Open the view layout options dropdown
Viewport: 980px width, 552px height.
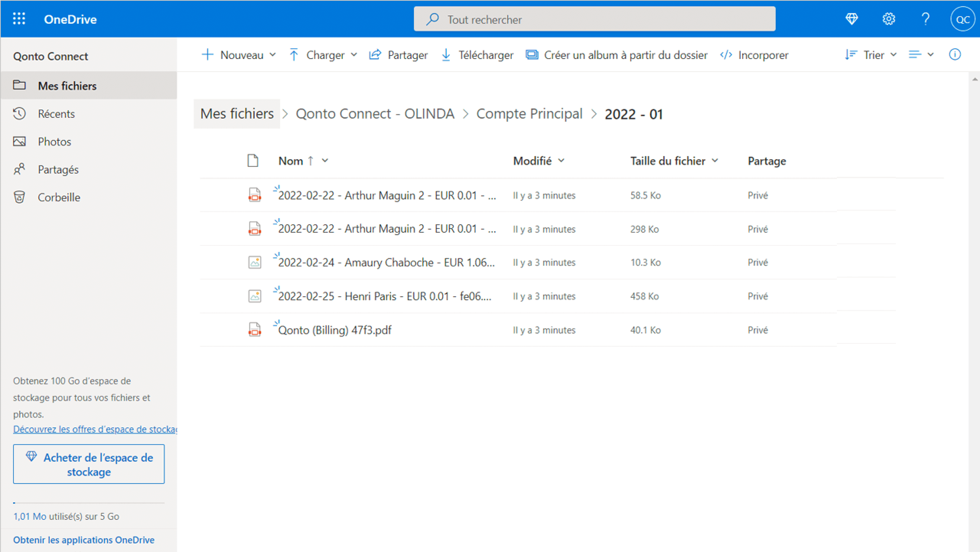(x=921, y=55)
